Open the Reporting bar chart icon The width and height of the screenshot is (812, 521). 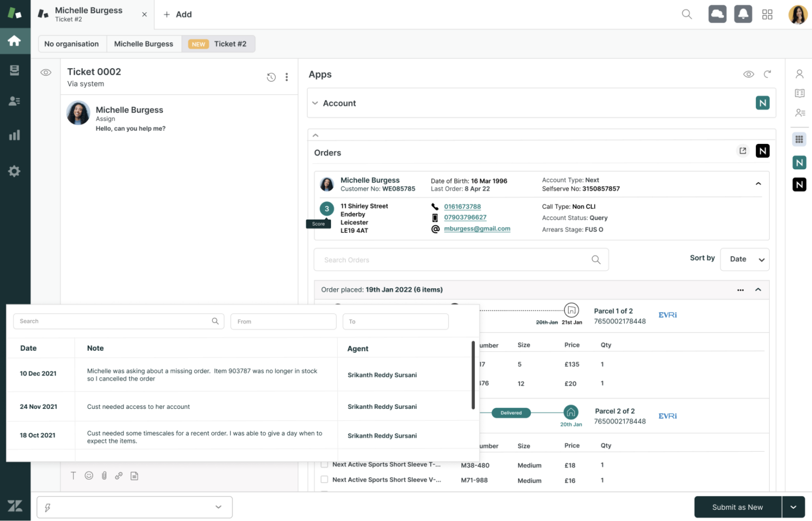tap(15, 135)
